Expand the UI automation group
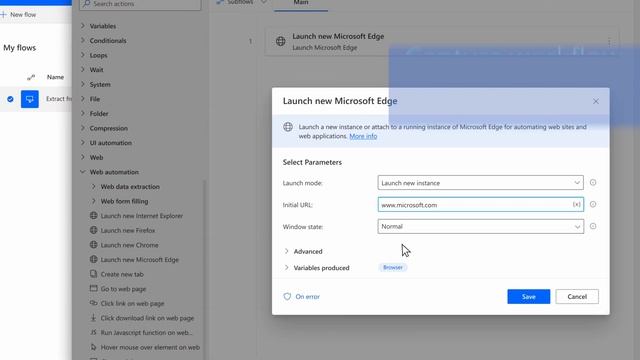 111,143
